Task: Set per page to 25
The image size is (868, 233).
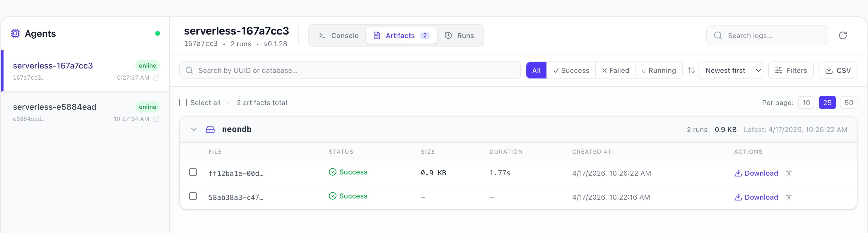Action: [x=827, y=103]
